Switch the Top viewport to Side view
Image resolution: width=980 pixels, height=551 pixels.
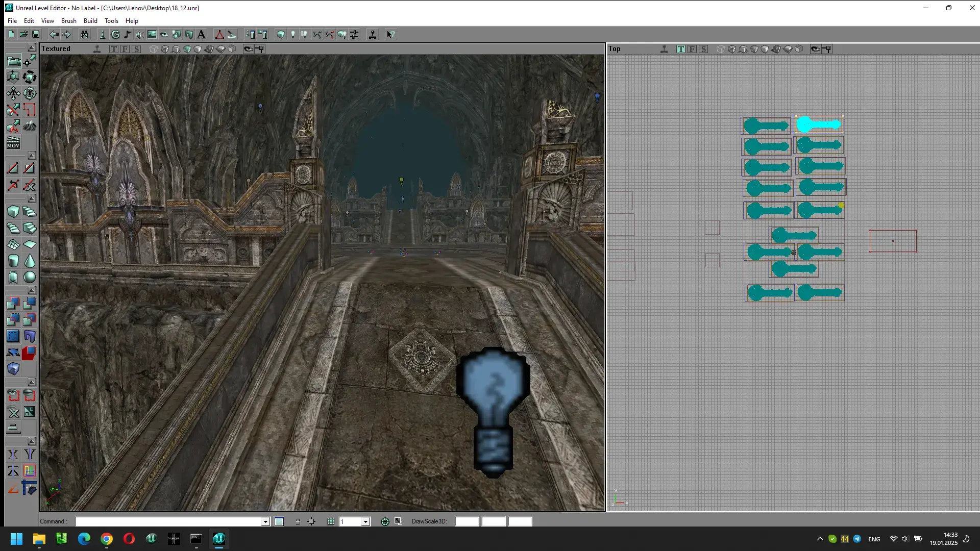coord(703,49)
